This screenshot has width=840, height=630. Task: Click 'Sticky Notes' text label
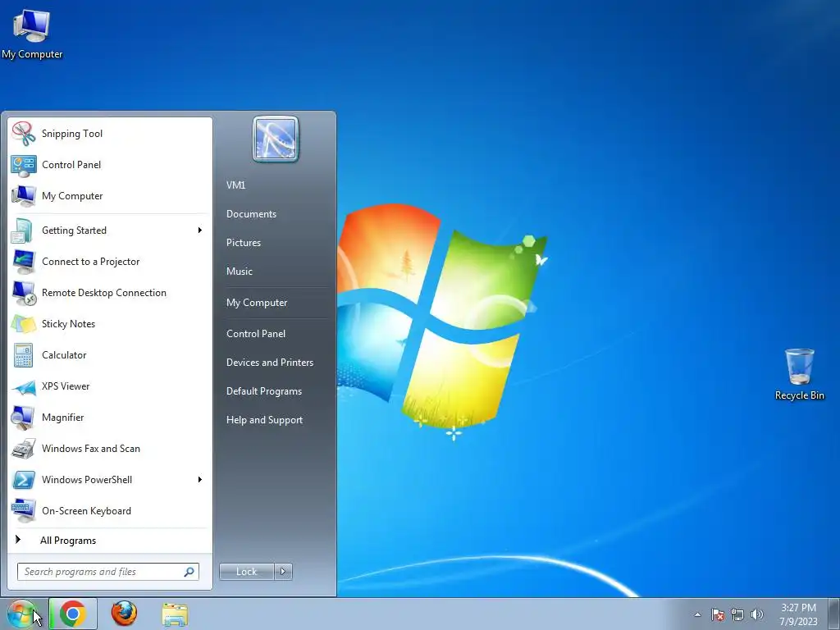[68, 324]
